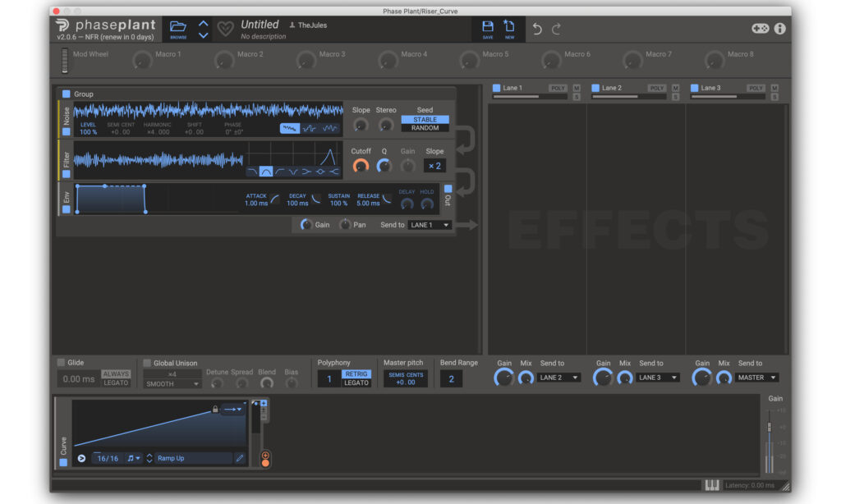Viewport: 841px width, 504px height.
Task: Toggle the Lane 2 enable box
Action: (x=595, y=88)
